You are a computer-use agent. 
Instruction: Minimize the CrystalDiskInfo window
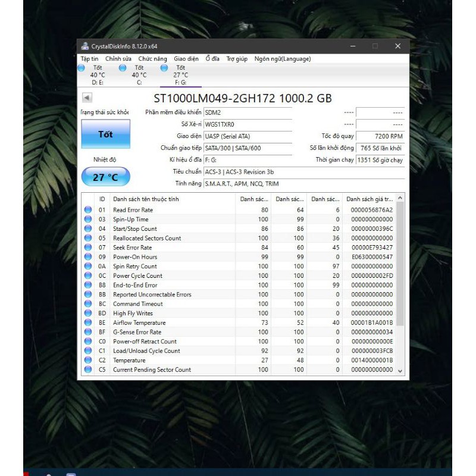point(353,46)
